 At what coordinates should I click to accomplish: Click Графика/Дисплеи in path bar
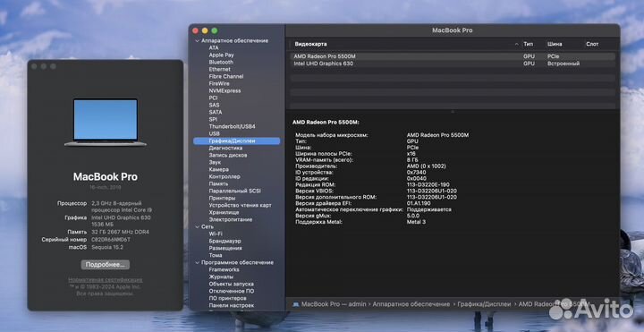click(x=484, y=304)
